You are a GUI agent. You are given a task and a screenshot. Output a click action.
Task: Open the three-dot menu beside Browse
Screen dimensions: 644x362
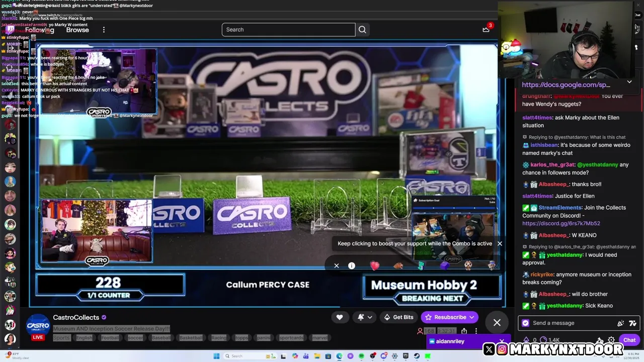pyautogui.click(x=104, y=30)
